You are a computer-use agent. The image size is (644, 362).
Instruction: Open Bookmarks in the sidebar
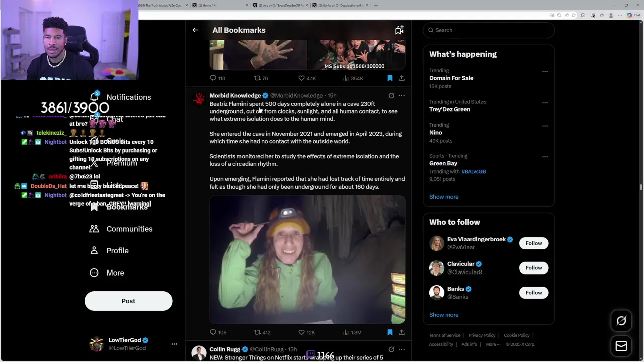[119, 207]
